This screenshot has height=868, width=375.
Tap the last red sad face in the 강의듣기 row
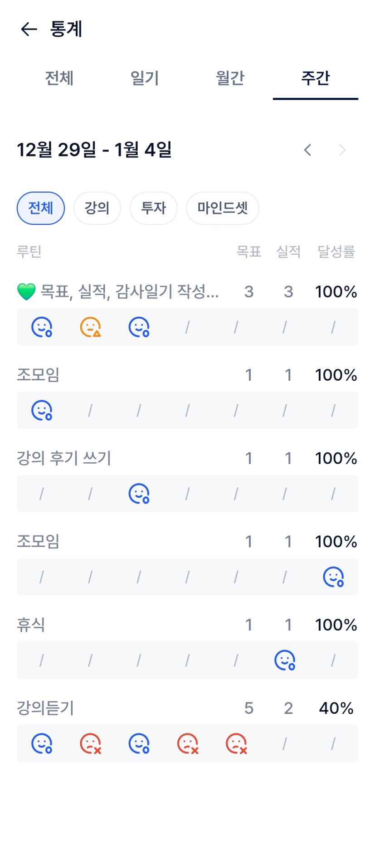tap(236, 743)
